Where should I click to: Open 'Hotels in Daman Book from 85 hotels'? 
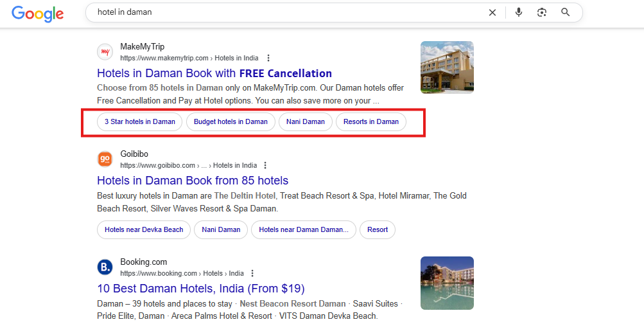click(193, 181)
